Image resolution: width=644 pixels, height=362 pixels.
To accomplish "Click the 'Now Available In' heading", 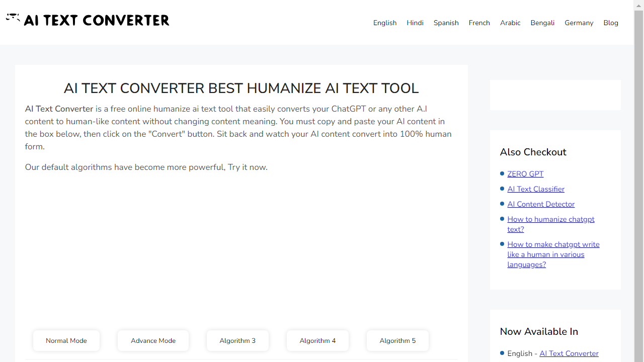I will pos(539,331).
